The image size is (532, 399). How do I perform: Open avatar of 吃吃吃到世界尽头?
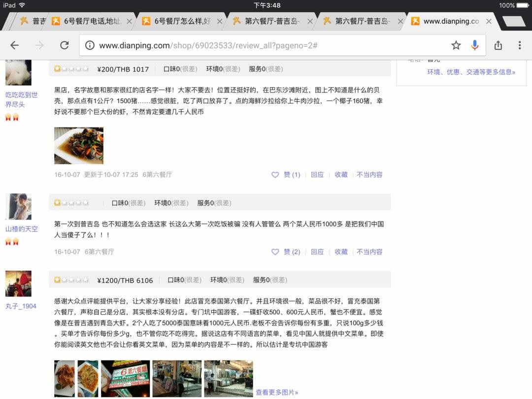(x=18, y=72)
